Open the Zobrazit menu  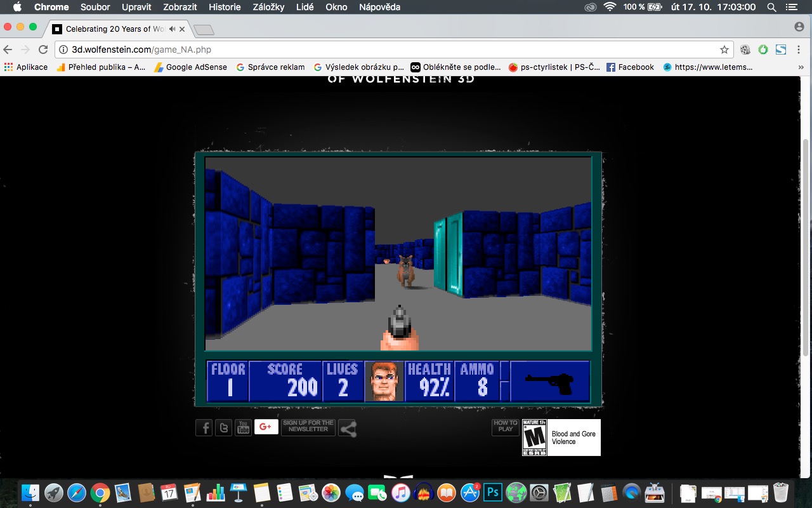(181, 7)
